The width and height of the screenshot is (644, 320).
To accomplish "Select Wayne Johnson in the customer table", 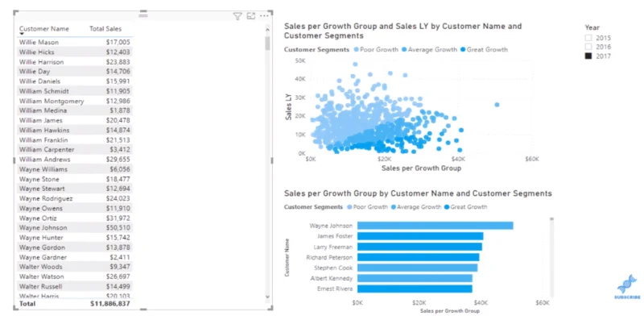I will point(75,228).
